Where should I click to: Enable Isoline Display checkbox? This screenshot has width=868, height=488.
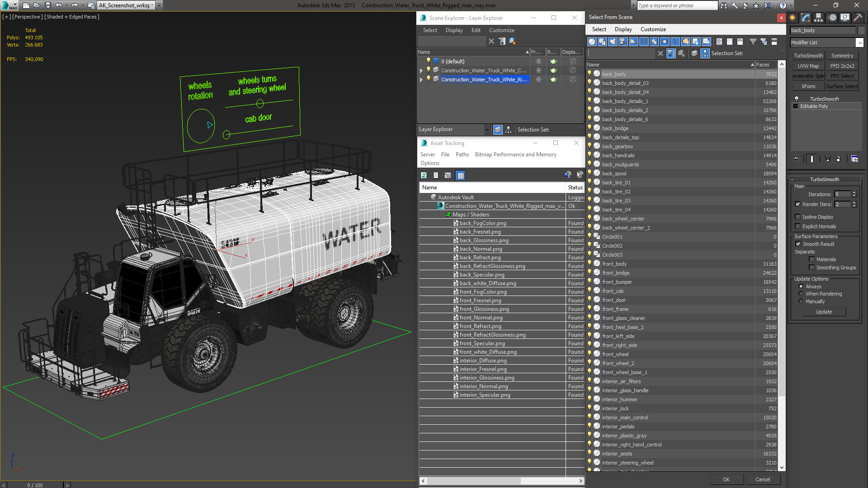tap(798, 217)
